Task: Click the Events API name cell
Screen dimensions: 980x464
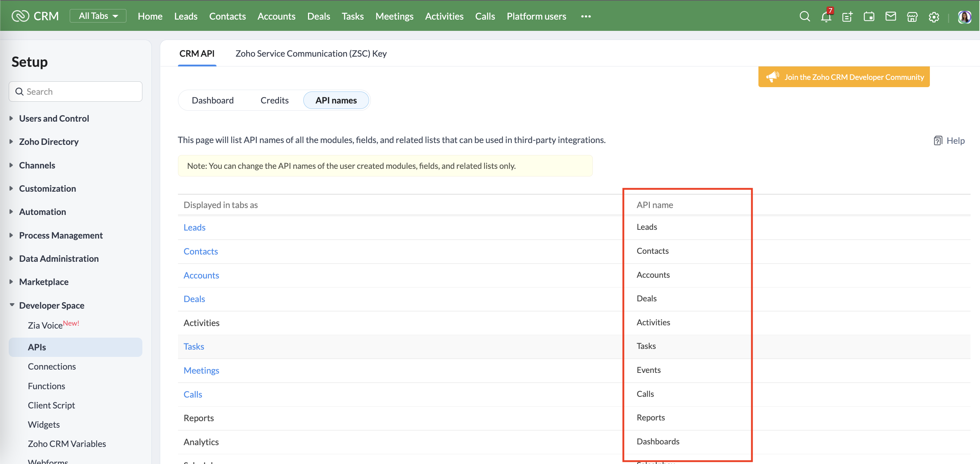Action: 648,370
